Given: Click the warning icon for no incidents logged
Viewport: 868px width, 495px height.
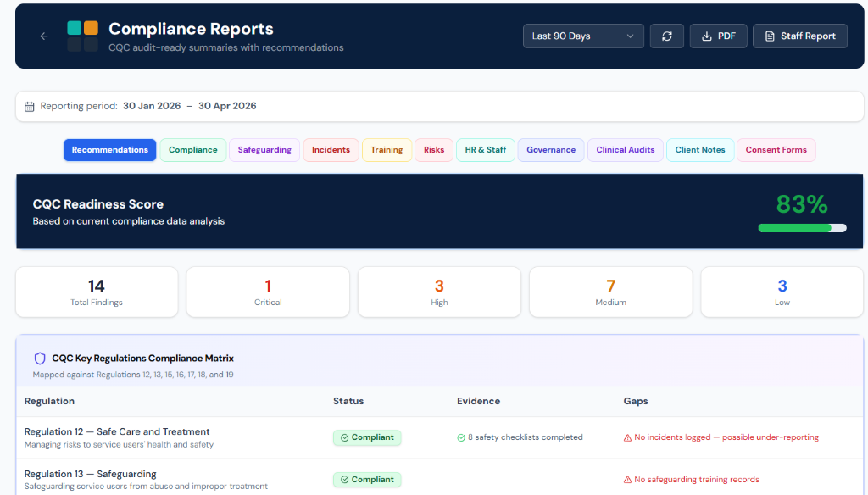Looking at the screenshot, I should point(628,438).
